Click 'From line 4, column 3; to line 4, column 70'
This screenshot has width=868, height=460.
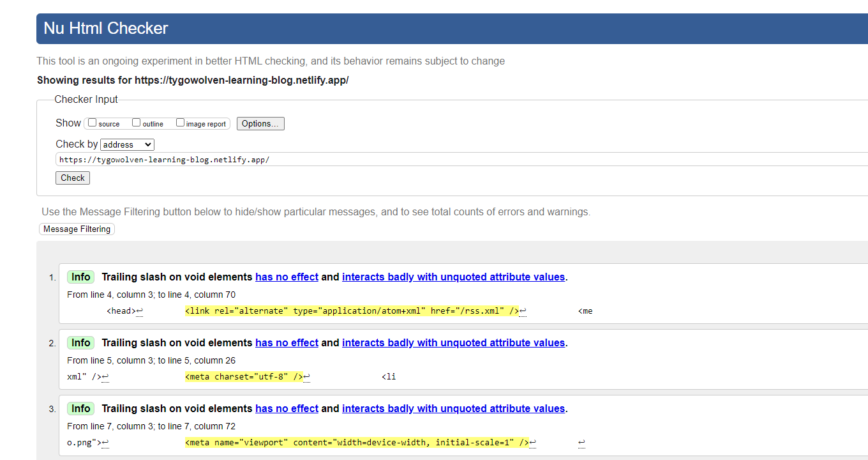click(151, 295)
